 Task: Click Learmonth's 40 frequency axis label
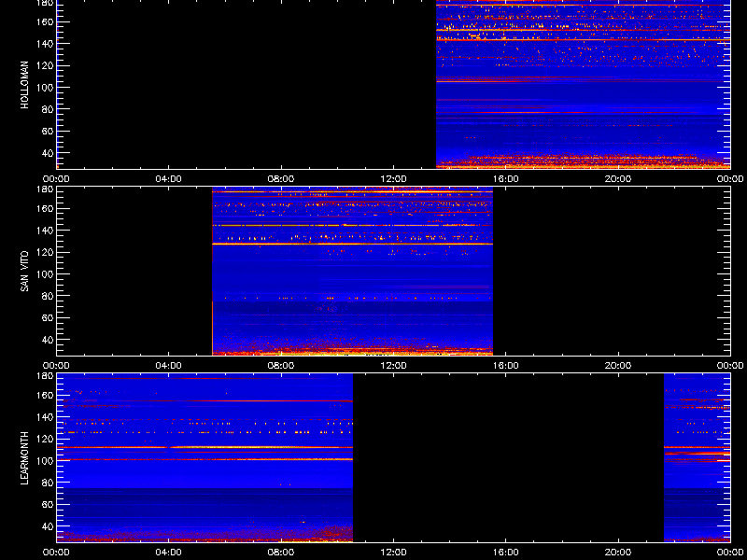(x=48, y=526)
